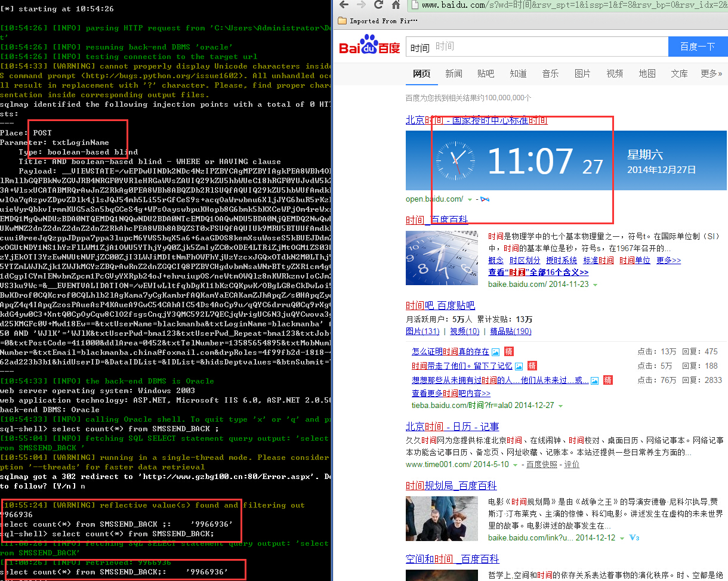Switch to the 地图 tab
Screen dimensions: 728x581
(647, 73)
